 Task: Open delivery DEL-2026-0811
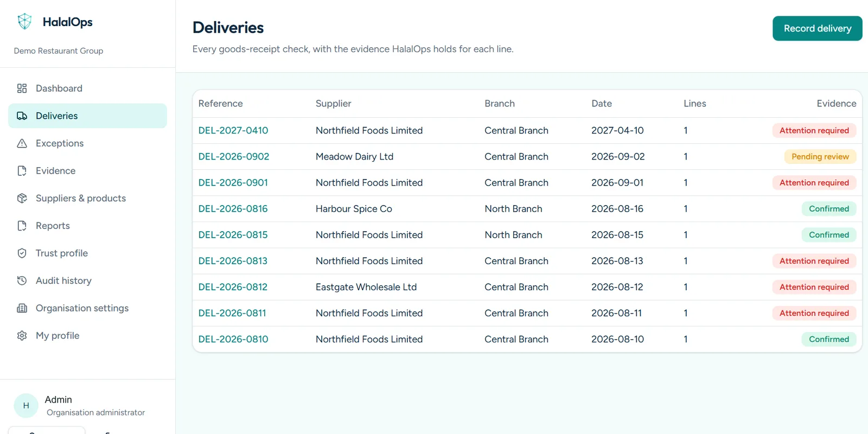click(x=232, y=313)
